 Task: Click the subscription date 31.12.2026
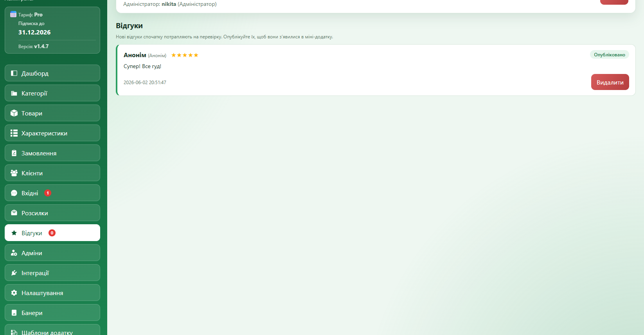tap(34, 32)
